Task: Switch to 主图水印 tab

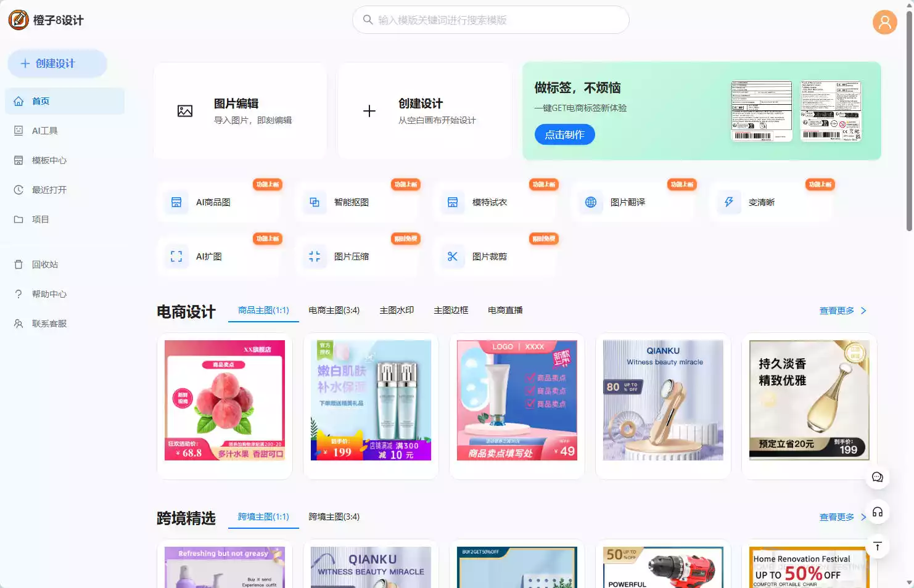Action: (x=397, y=310)
